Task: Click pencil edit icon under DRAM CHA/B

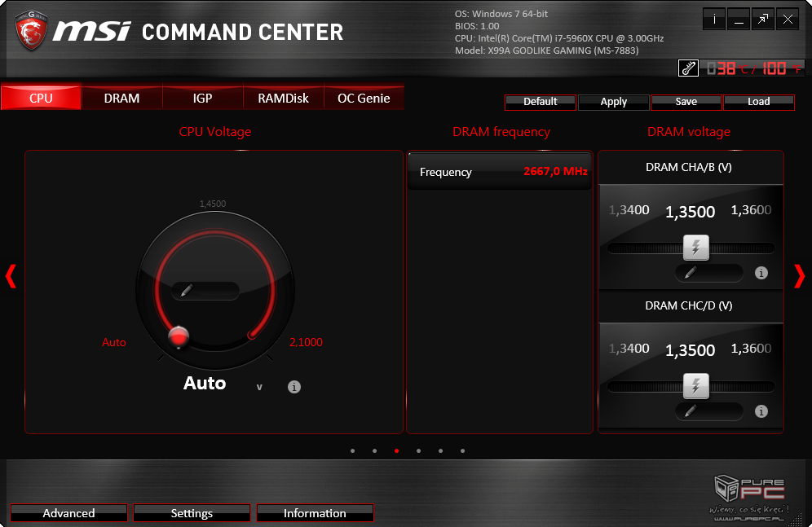Action: pyautogui.click(x=690, y=273)
